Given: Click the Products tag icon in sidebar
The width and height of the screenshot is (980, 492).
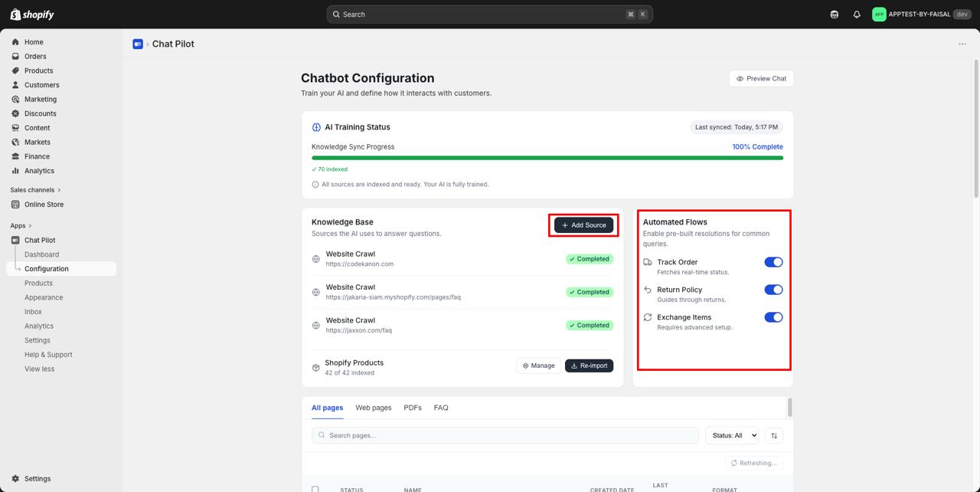Looking at the screenshot, I should pyautogui.click(x=15, y=71).
